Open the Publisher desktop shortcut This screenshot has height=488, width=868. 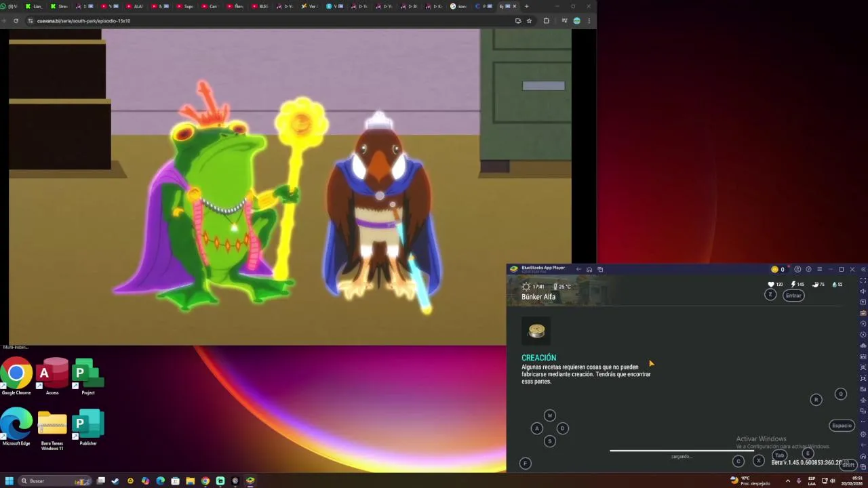click(87, 428)
